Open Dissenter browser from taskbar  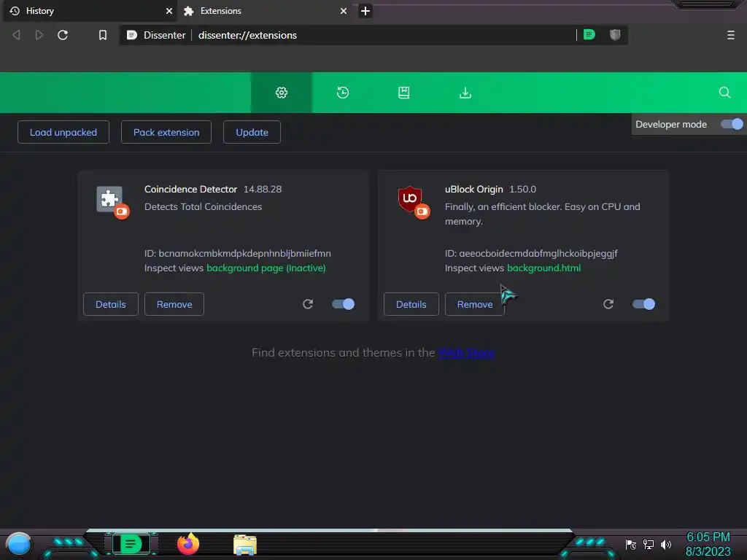(131, 544)
